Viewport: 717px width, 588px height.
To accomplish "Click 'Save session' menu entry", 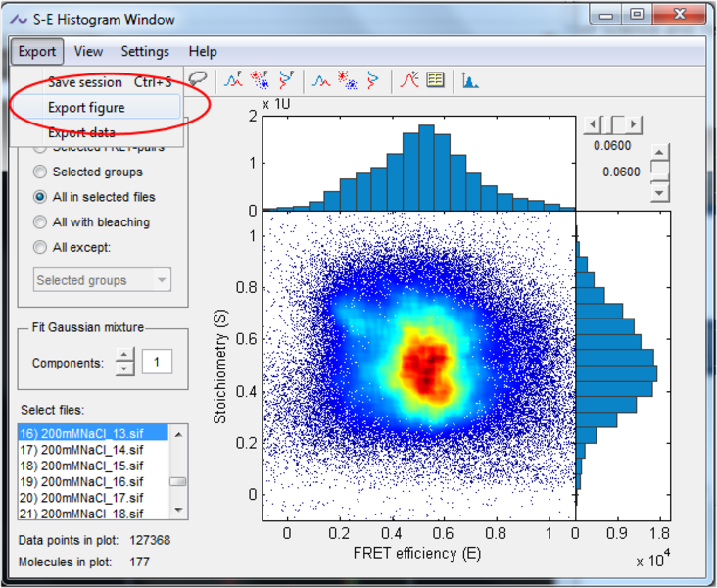I will coord(85,82).
